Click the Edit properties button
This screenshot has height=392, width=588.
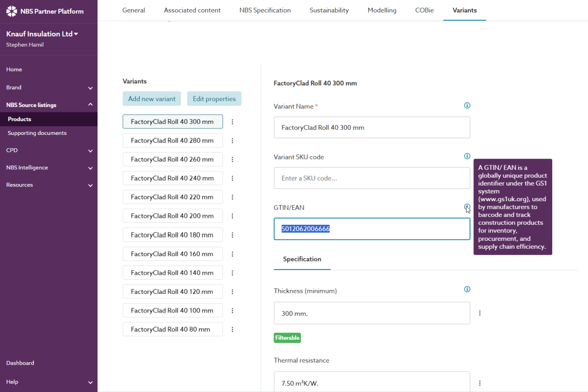[214, 99]
